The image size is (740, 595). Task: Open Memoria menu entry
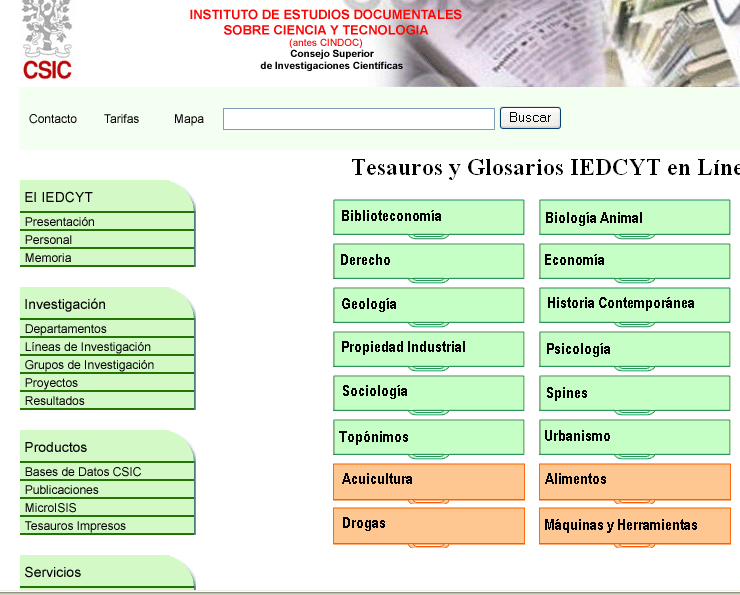point(107,258)
